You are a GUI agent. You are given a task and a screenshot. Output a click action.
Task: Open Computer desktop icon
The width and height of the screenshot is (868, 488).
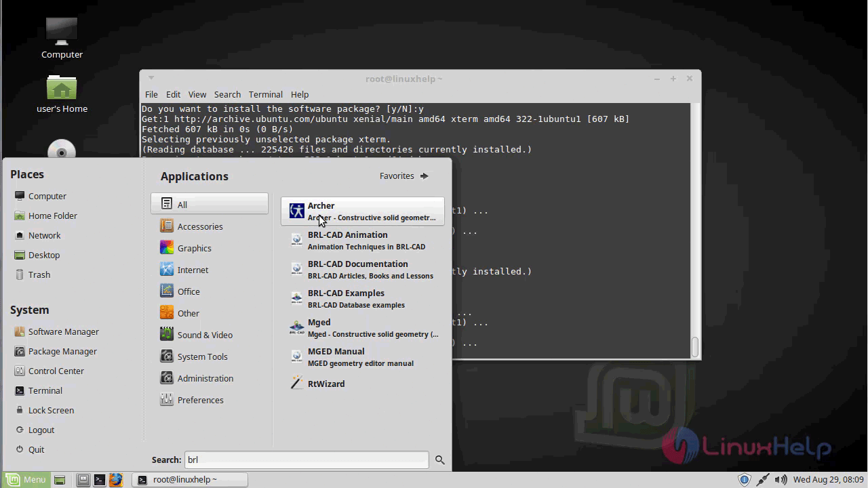62,38
